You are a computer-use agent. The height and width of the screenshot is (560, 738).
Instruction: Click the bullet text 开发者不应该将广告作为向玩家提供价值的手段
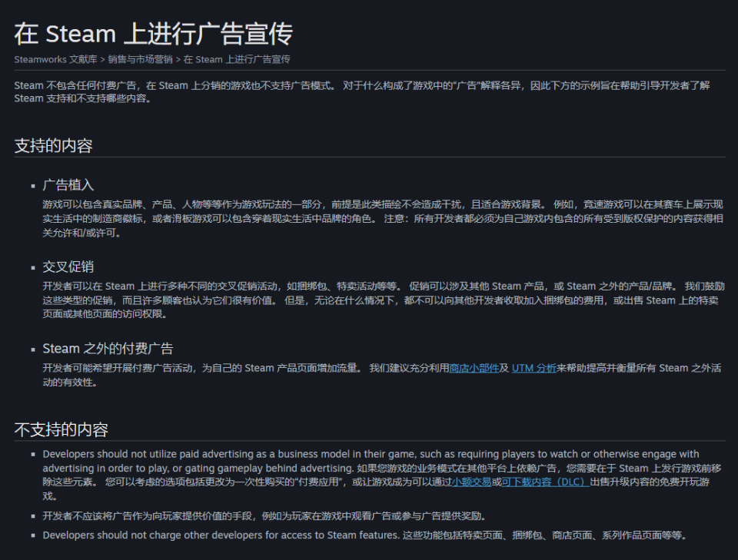point(264,516)
